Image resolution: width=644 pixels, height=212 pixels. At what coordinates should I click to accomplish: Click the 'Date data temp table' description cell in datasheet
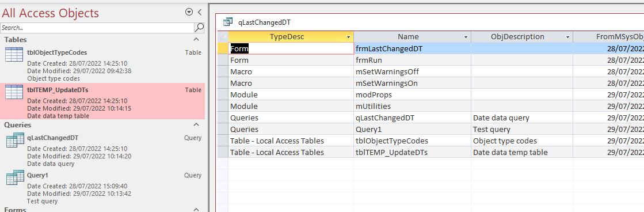[x=521, y=152]
